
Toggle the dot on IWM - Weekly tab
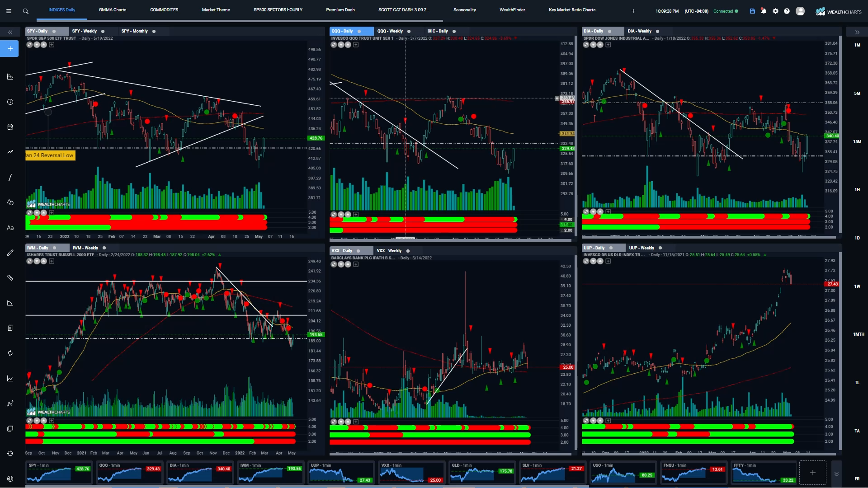[104, 248]
